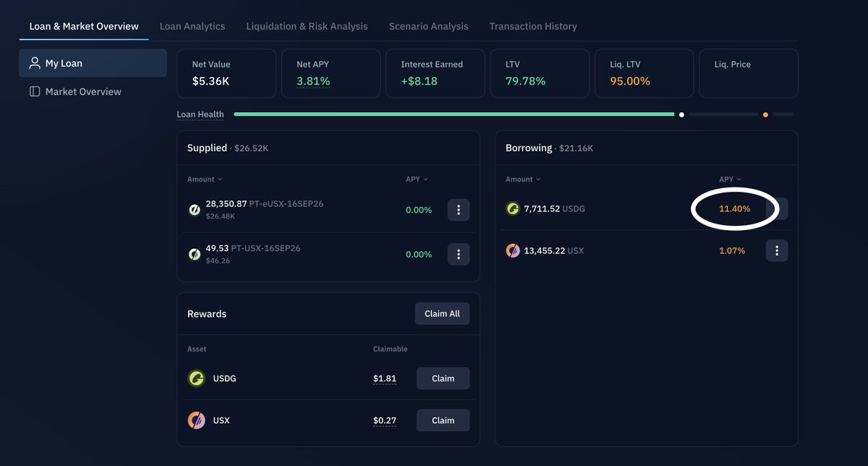Click the Net APY 3.81% value
Screen dimensions: 868x466
pyautogui.click(x=313, y=81)
